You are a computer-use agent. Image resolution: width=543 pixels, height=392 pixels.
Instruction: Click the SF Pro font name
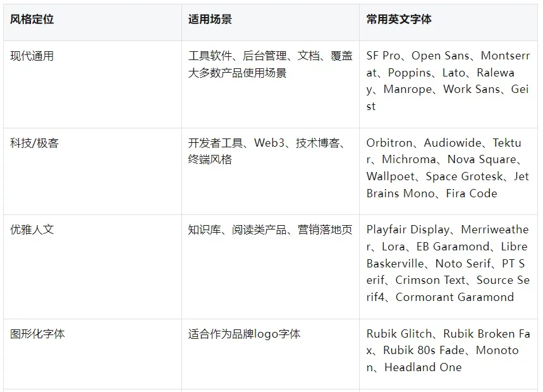click(383, 56)
